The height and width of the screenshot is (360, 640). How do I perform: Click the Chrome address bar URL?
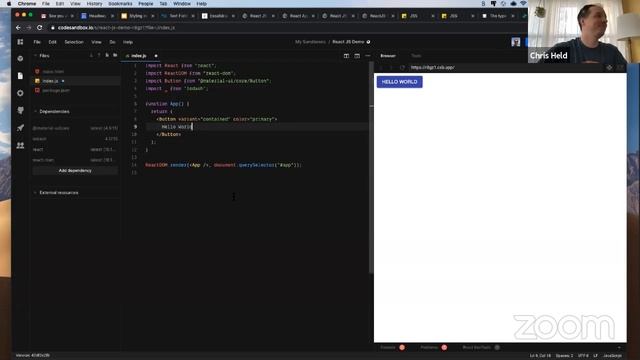click(x=116, y=28)
